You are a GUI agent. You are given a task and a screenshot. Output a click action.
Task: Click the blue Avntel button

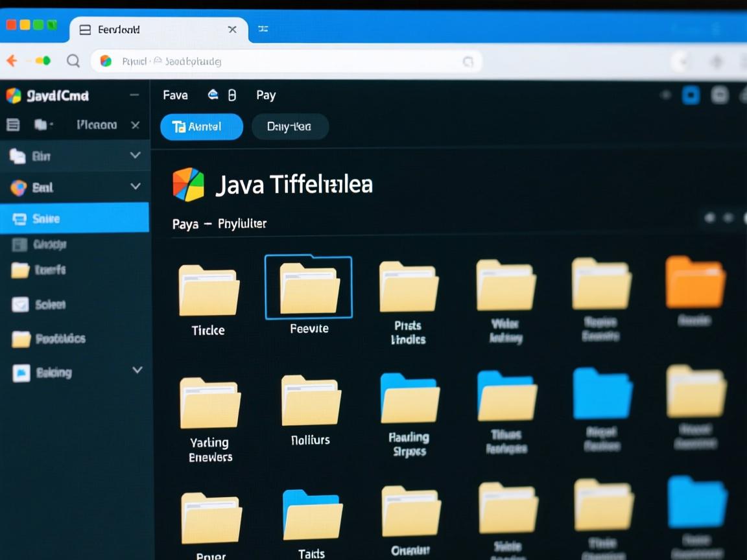(201, 126)
